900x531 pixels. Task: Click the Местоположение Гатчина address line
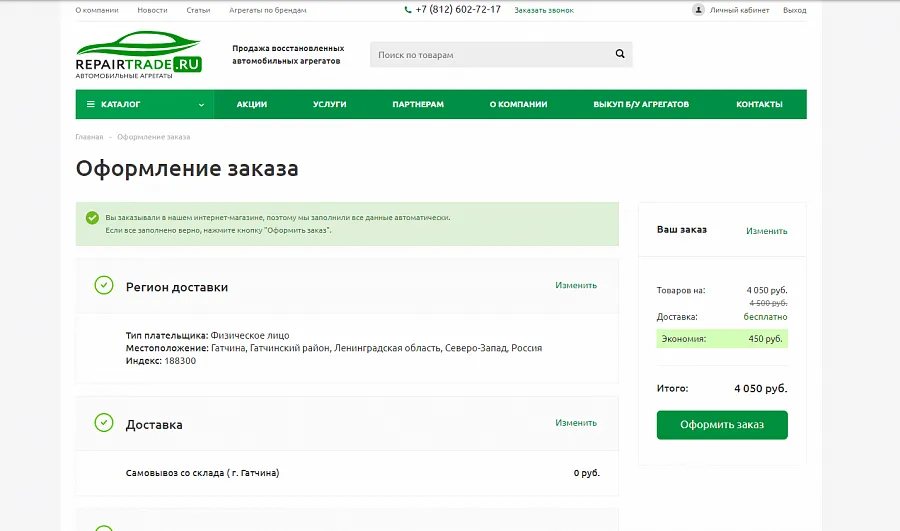[334, 348]
